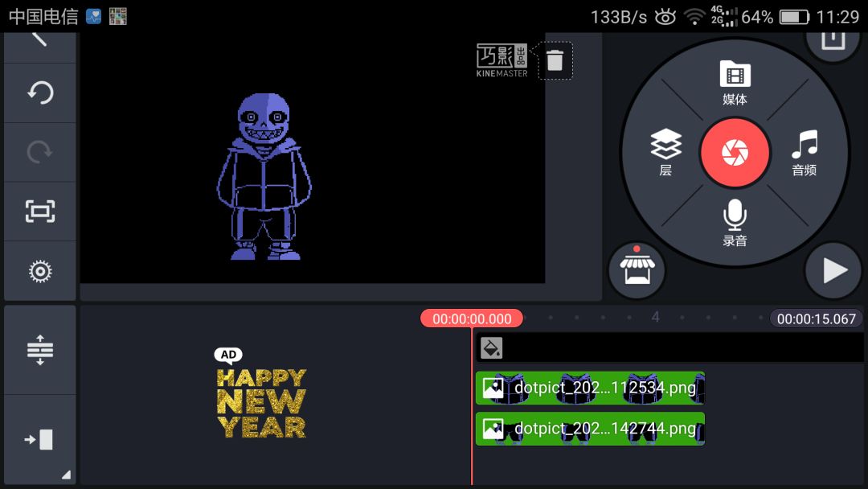Jump to the end of timeline
Screen dimensions: 868x489
tap(40, 440)
